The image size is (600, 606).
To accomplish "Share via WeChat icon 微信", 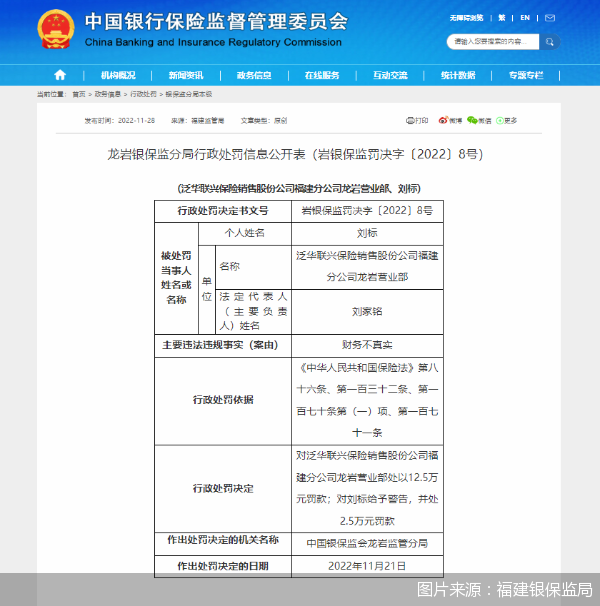I will click(x=479, y=121).
